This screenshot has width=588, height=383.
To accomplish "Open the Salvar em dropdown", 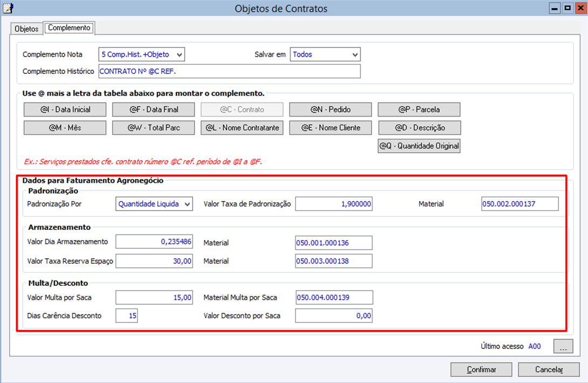I will pyautogui.click(x=325, y=54).
